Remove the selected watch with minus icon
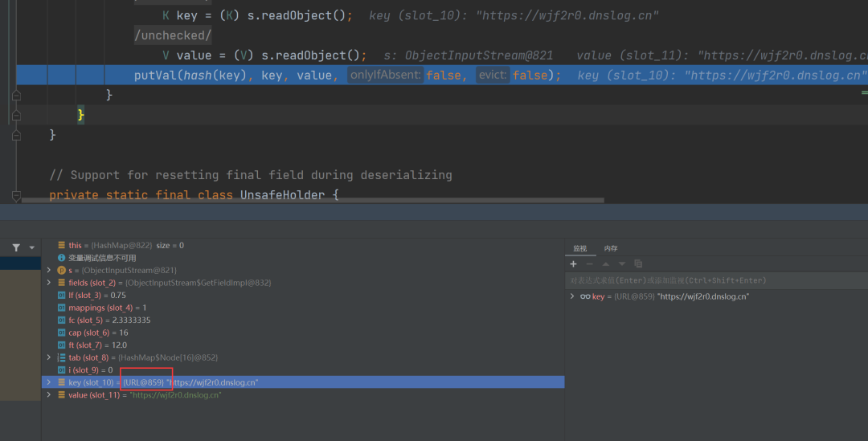 (x=590, y=264)
